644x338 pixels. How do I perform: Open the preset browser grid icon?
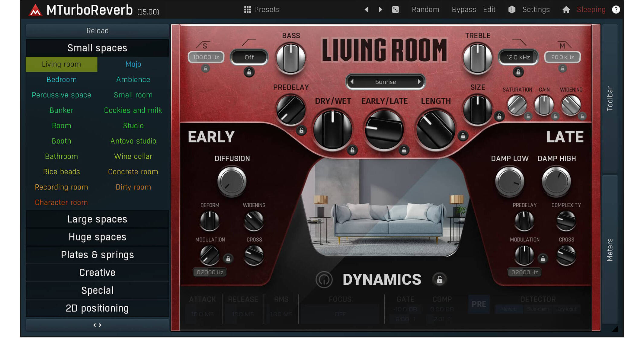(x=248, y=9)
